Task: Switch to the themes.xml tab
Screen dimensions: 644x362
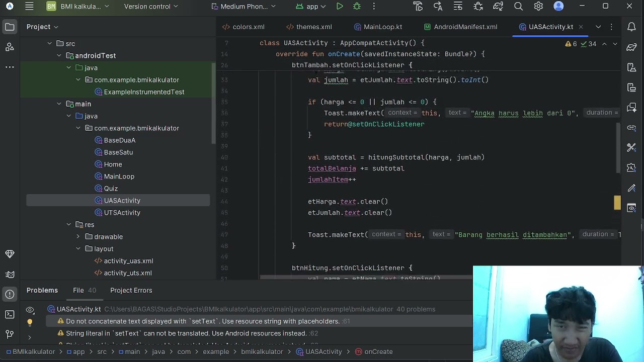Action: click(308, 27)
